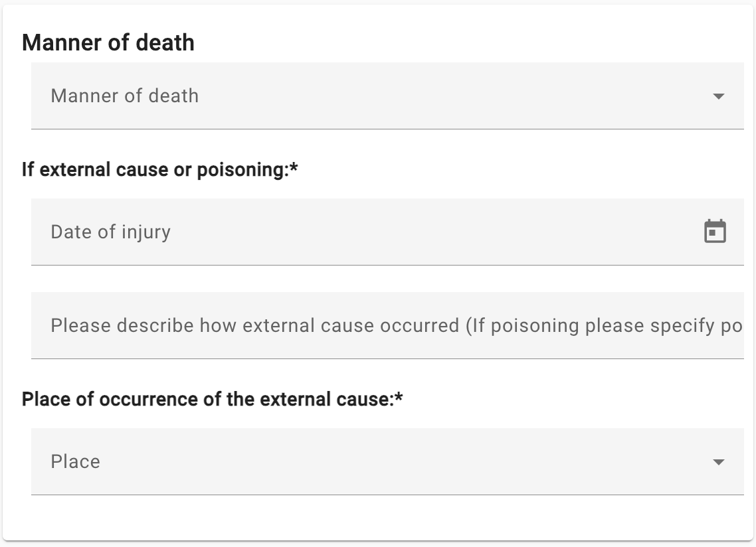Open the Manner of death select field
The height and width of the screenshot is (547, 756).
387,96
